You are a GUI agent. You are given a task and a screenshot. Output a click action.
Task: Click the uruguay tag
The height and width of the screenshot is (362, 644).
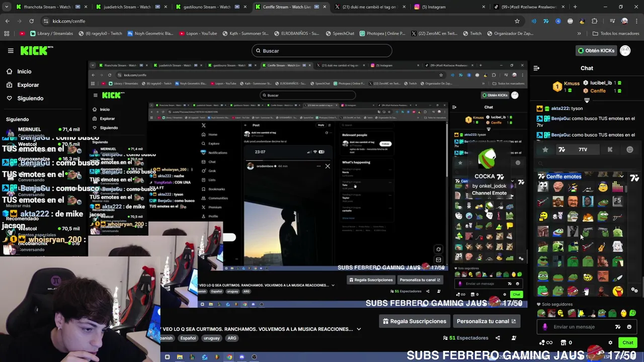click(212, 338)
